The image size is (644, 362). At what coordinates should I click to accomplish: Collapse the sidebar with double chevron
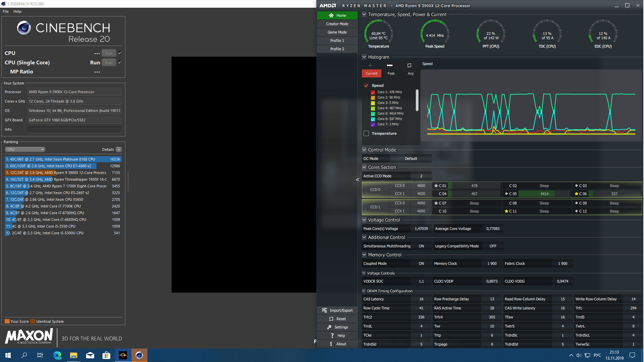click(358, 180)
